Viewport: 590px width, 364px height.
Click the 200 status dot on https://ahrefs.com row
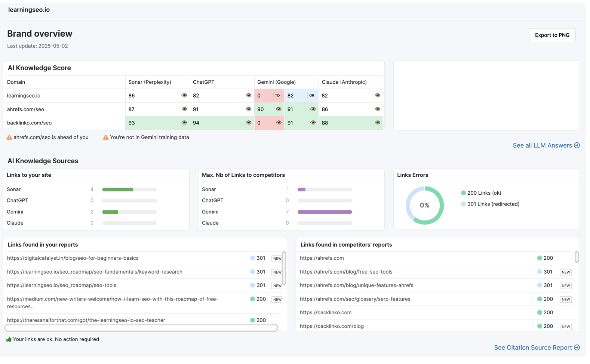pos(540,258)
